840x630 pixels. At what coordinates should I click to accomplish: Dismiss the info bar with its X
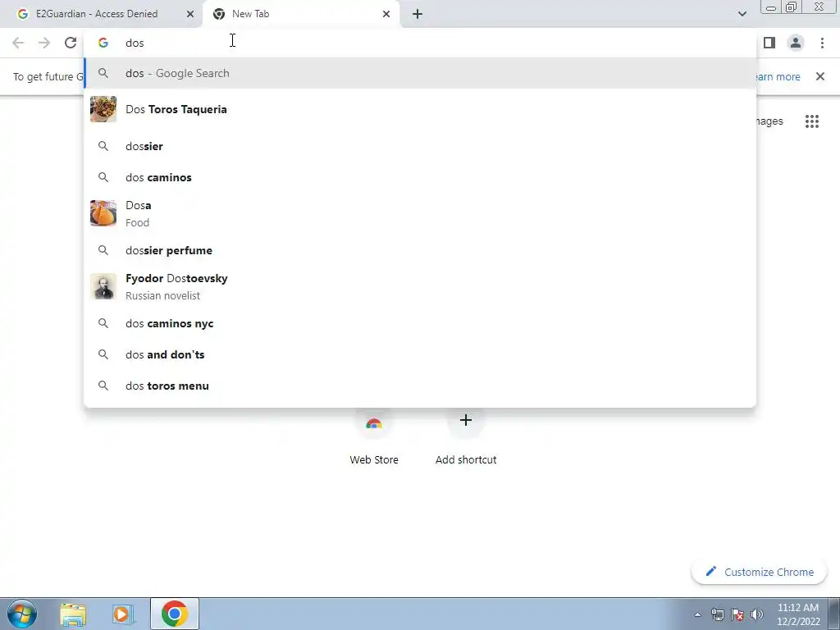tap(820, 76)
